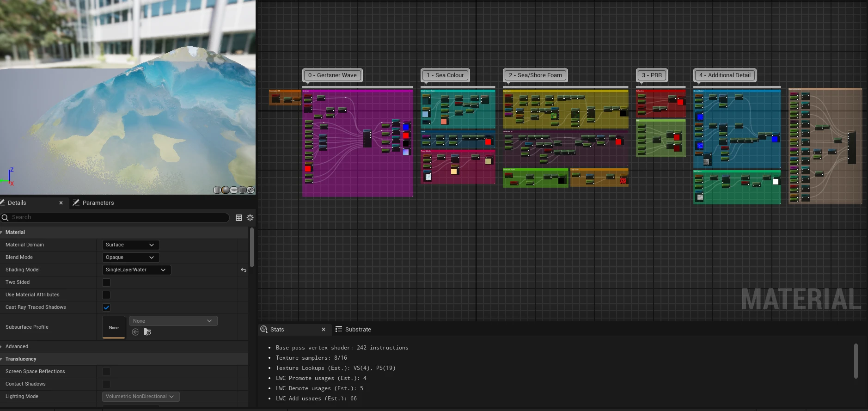Use selected custom mesh for preview
The width and height of the screenshot is (868, 411).
[251, 190]
